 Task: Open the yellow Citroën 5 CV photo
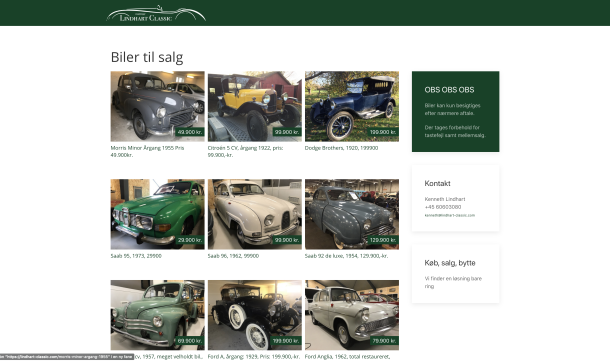point(255,106)
